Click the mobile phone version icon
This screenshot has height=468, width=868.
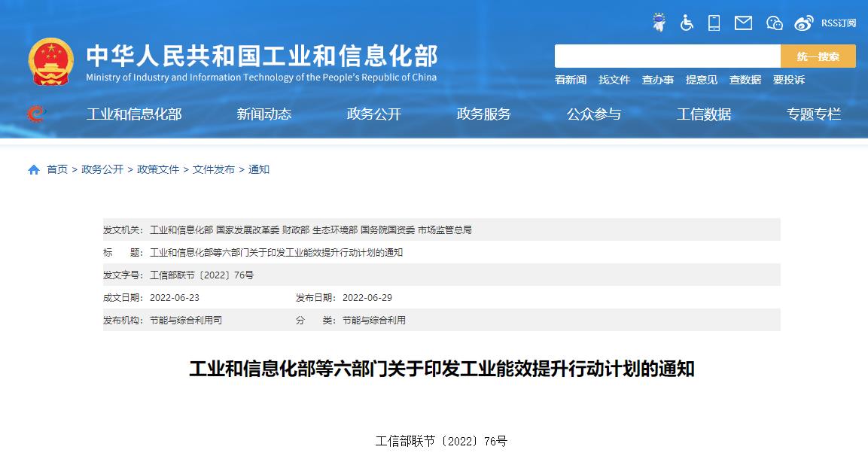(x=714, y=23)
